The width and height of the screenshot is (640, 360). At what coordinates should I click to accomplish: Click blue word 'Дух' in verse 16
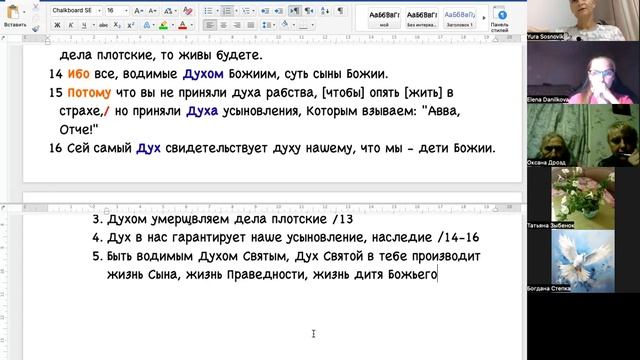pos(148,148)
